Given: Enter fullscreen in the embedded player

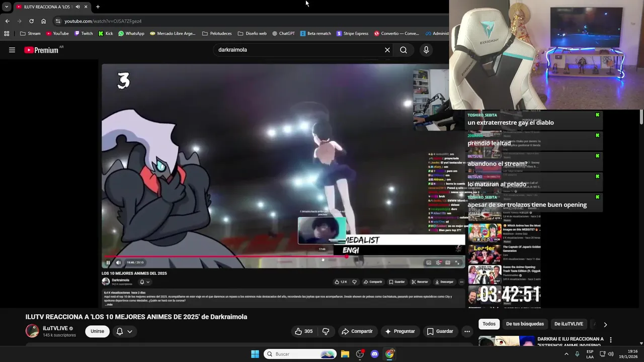Looking at the screenshot, I should (x=457, y=262).
